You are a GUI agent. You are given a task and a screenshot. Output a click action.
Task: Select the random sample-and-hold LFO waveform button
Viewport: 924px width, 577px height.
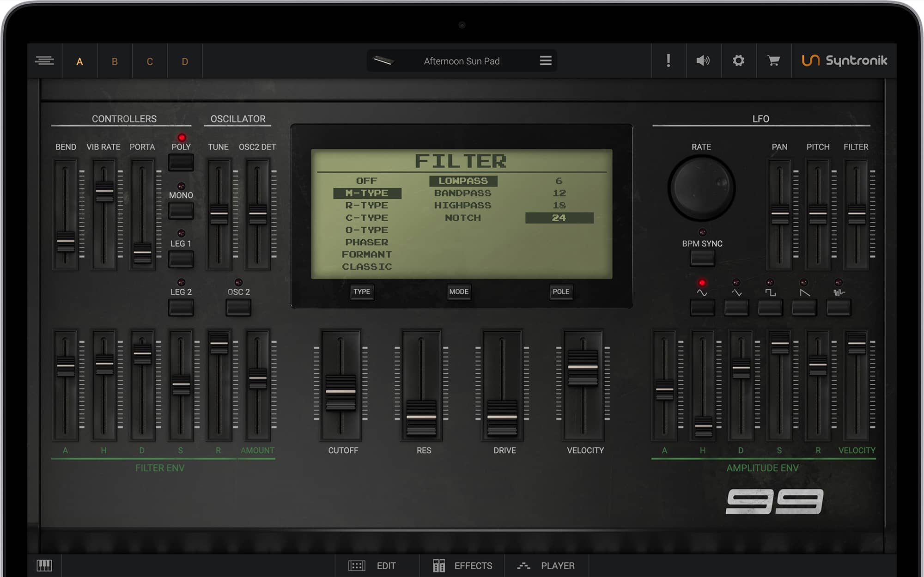point(839,308)
